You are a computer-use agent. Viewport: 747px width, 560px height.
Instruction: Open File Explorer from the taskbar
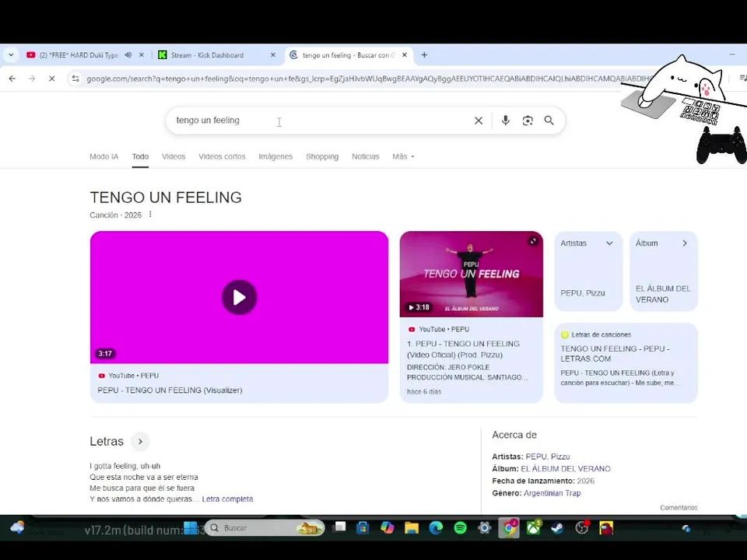tap(412, 528)
